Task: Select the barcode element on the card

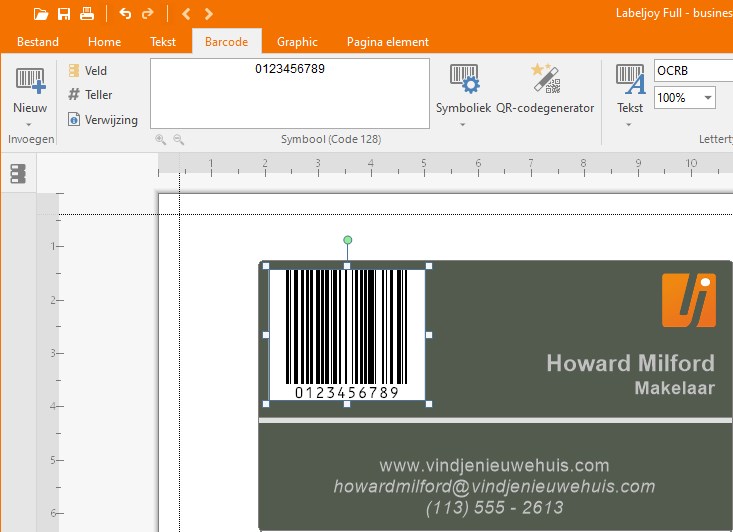Action: (x=347, y=335)
